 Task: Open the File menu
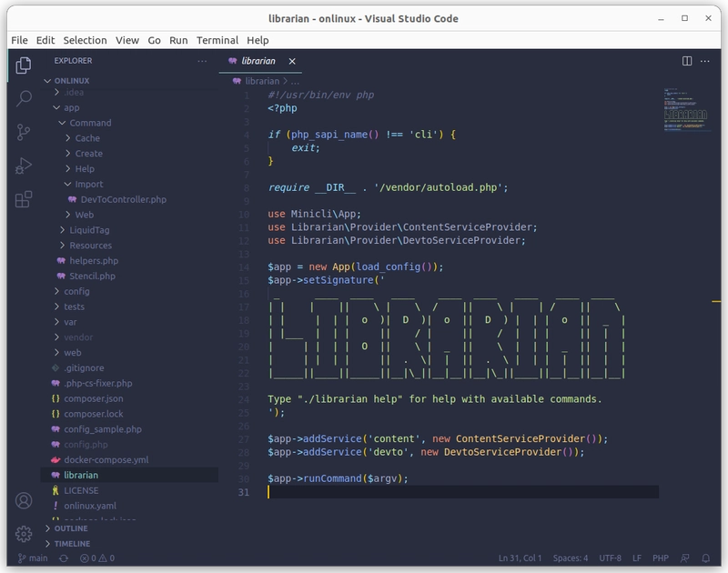pyautogui.click(x=19, y=40)
